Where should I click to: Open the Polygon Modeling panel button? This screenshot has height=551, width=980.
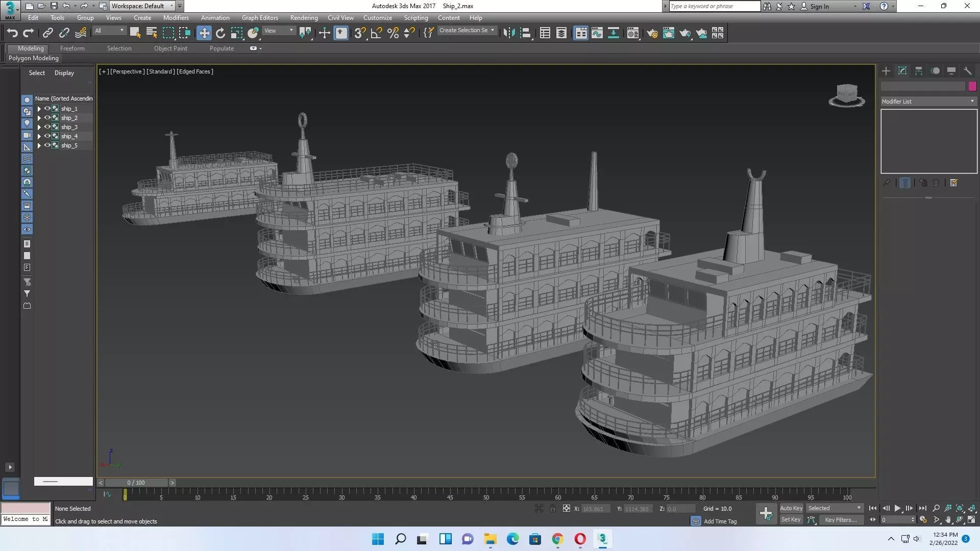pos(34,58)
